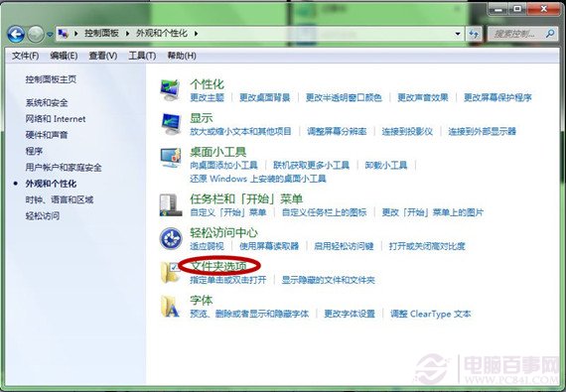566x392 pixels.
Task: Open the 个性化 heading
Action: (208, 84)
